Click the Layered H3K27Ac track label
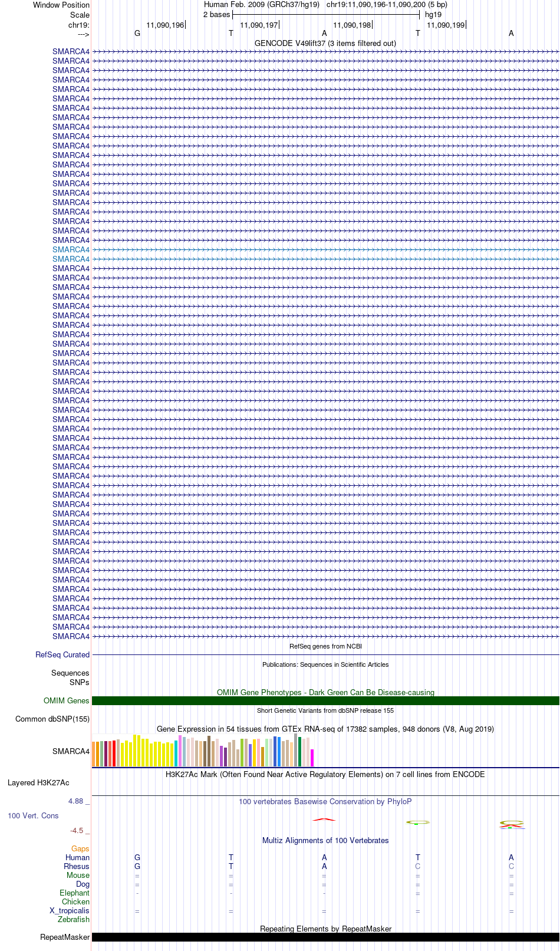The height and width of the screenshot is (951, 560). point(38,782)
